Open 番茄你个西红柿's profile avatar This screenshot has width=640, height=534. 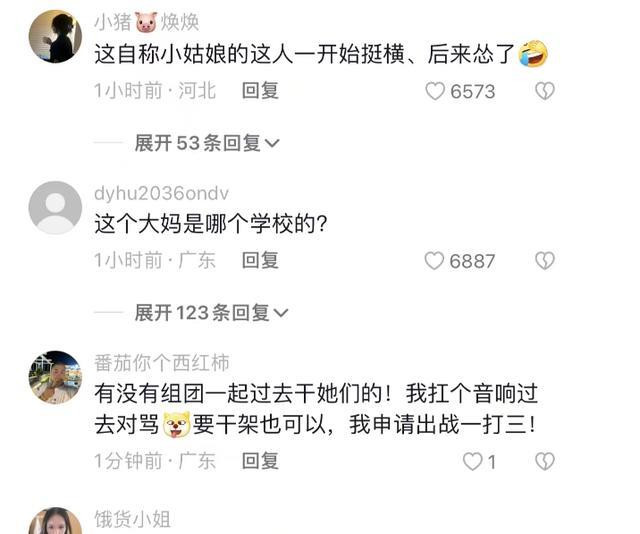[x=55, y=377]
